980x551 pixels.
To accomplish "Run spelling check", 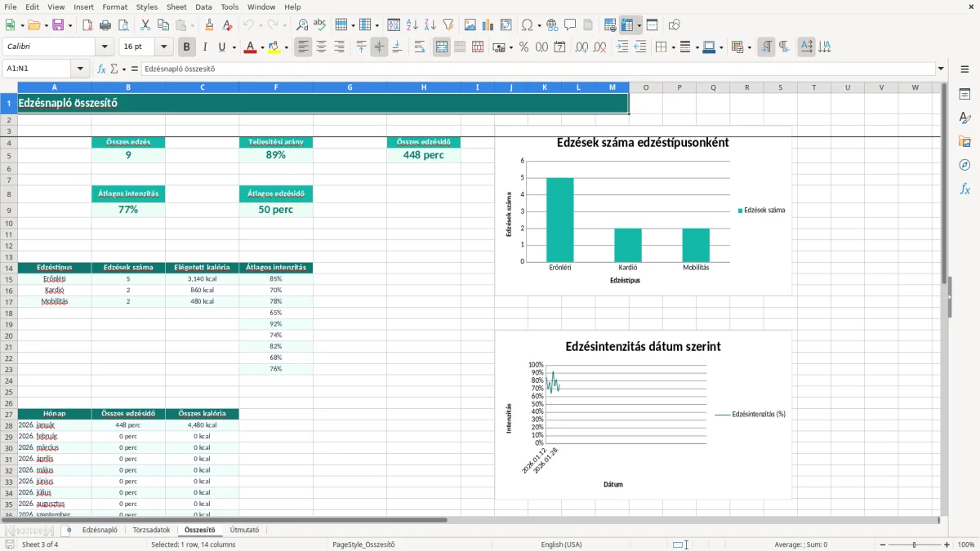I will point(320,25).
